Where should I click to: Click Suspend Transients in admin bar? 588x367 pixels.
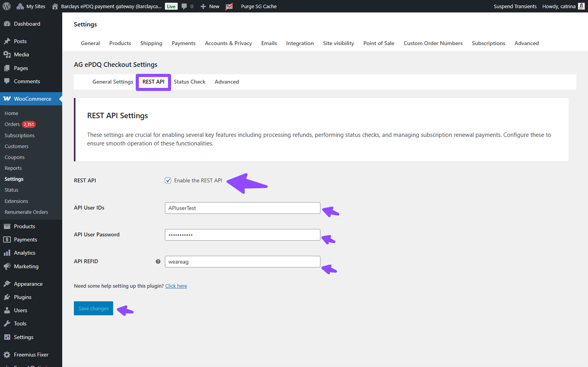point(515,6)
